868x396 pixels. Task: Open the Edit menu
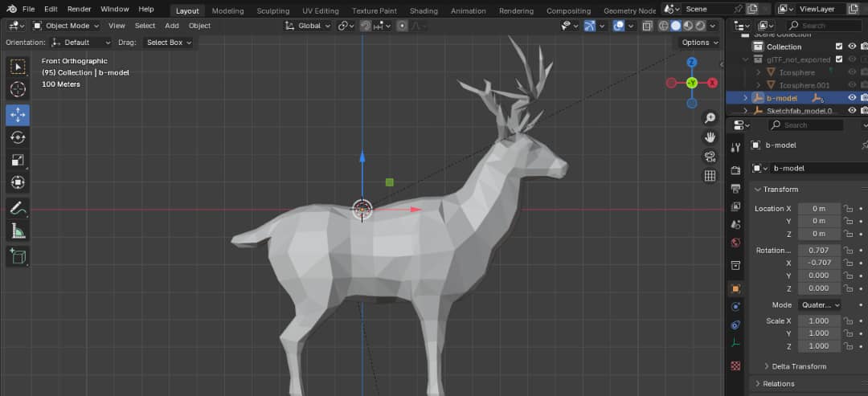[x=51, y=10]
